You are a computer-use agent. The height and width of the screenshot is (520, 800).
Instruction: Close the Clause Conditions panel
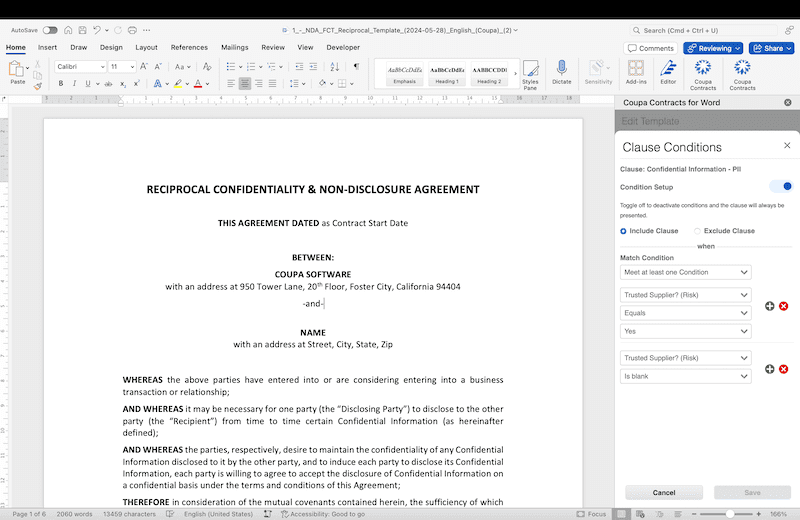[787, 145]
